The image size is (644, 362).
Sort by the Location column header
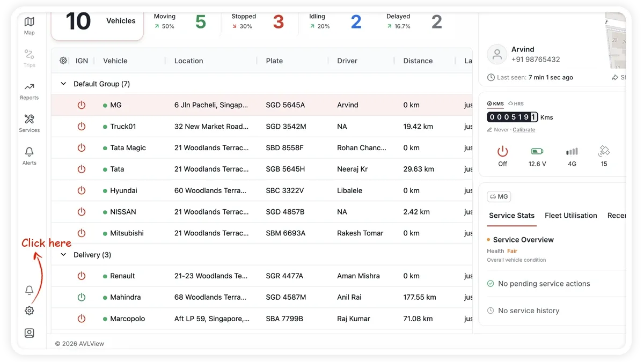[x=189, y=61]
